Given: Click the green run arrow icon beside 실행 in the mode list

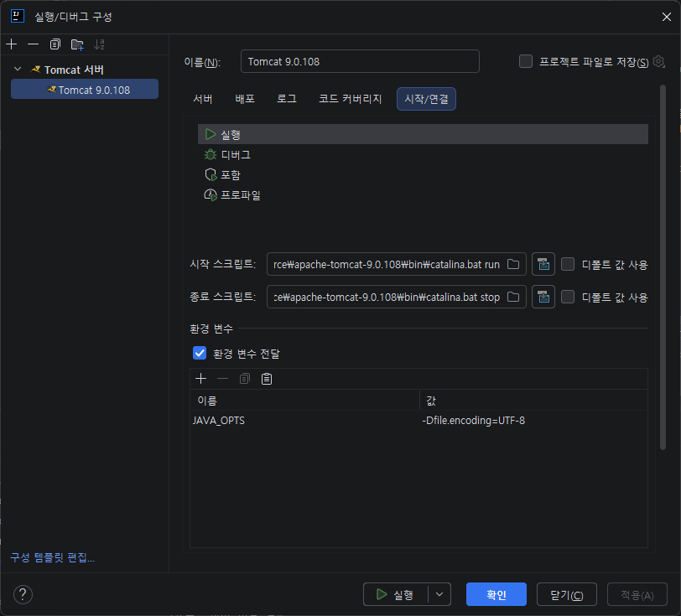Looking at the screenshot, I should click(211, 135).
